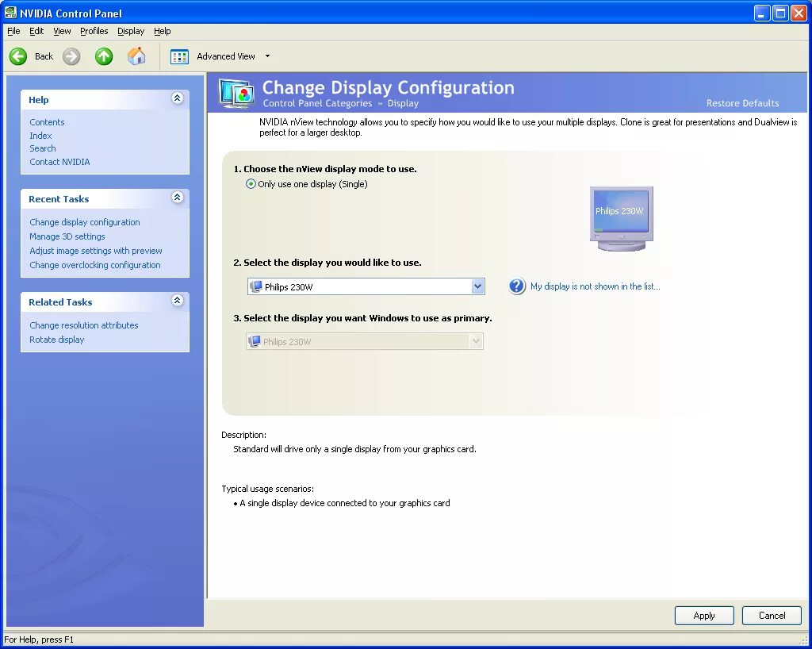Click the Change Display Configuration header icon

[236, 94]
